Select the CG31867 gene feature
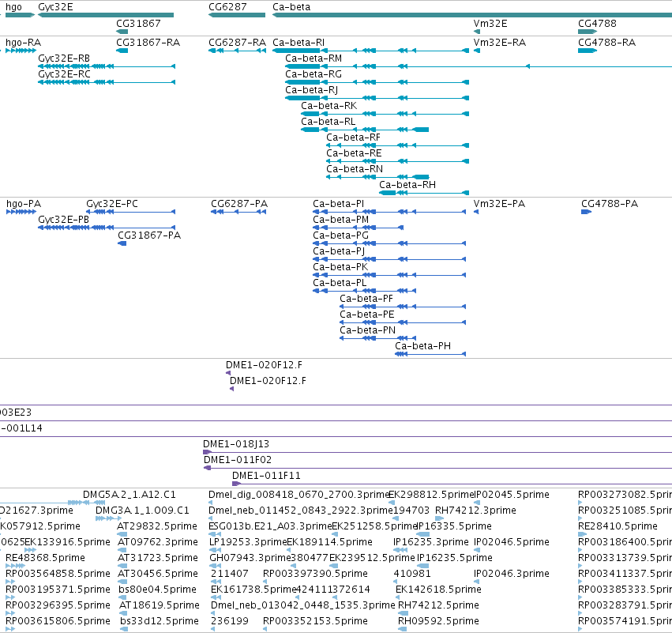 pyautogui.click(x=122, y=32)
